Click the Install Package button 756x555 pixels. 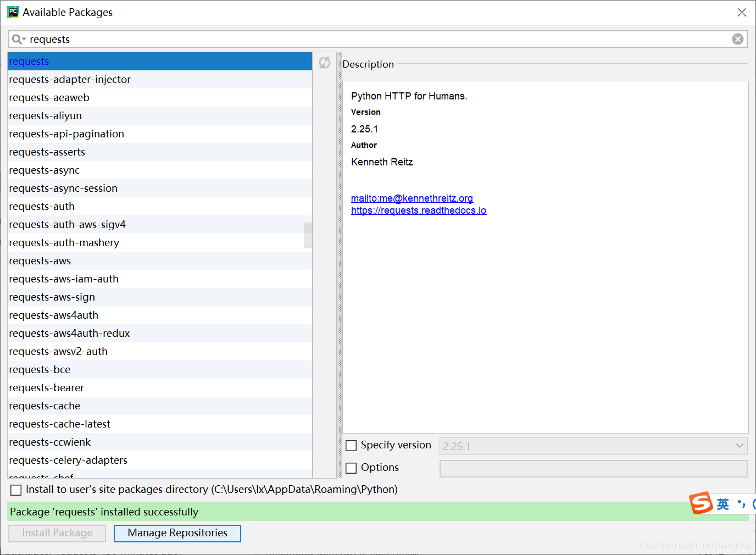(57, 533)
